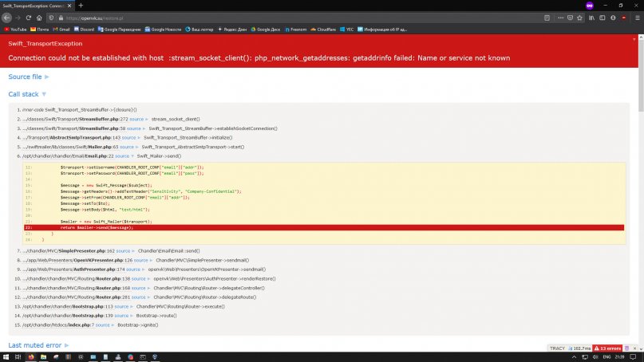Expand the Source file section
Screen dimensions: 644x362
pyautogui.click(x=29, y=77)
